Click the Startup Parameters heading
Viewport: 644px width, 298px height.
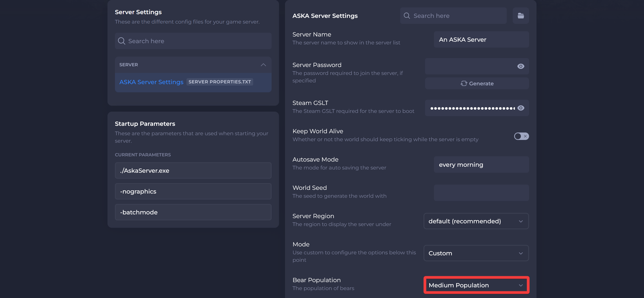pyautogui.click(x=145, y=124)
